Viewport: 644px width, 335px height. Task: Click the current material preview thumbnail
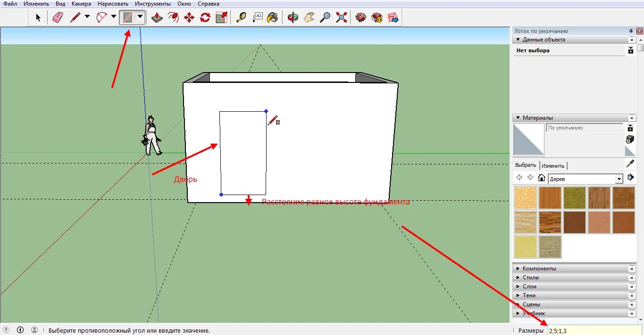[528, 139]
